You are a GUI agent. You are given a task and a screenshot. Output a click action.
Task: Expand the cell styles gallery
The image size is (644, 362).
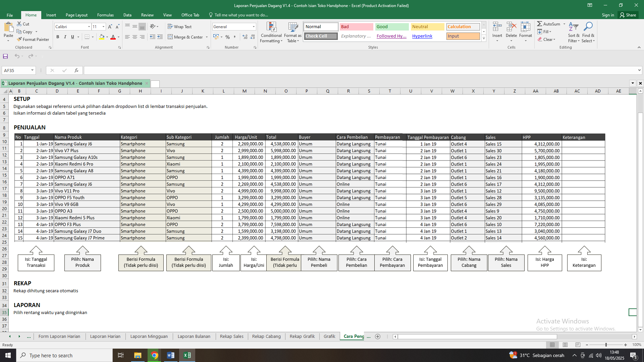pyautogui.click(x=484, y=39)
